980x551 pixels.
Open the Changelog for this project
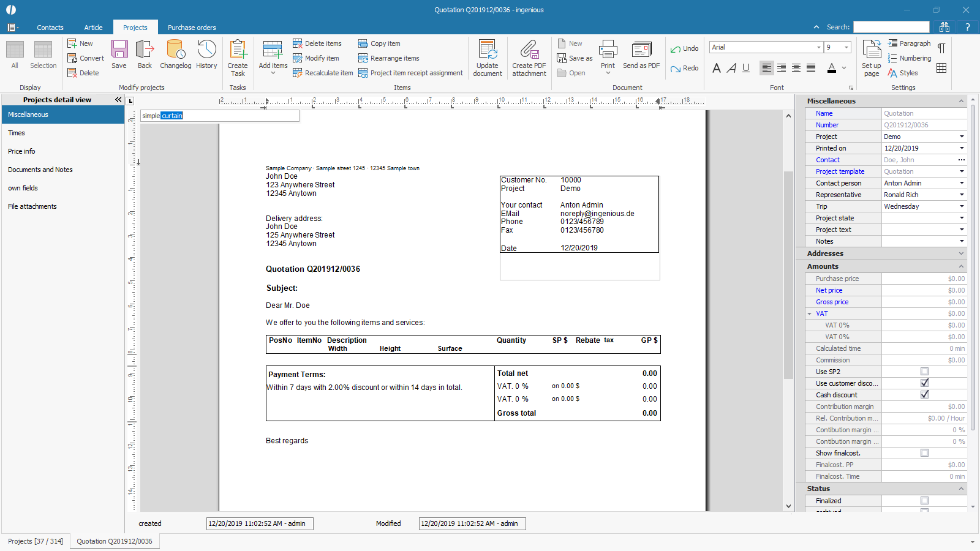coord(175,54)
